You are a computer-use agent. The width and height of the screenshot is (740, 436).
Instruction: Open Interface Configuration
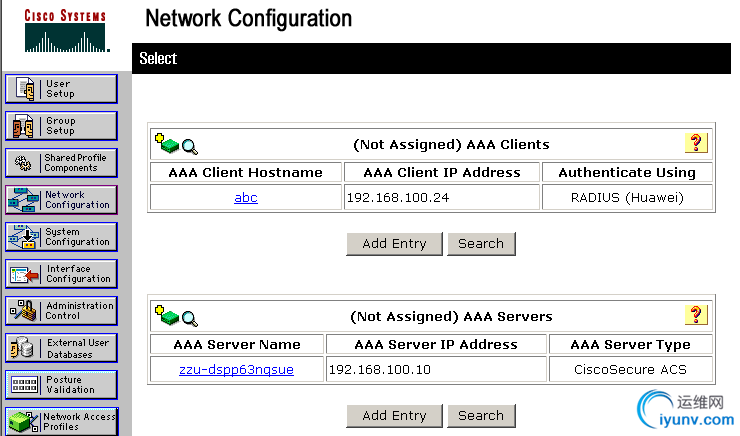[x=61, y=274]
